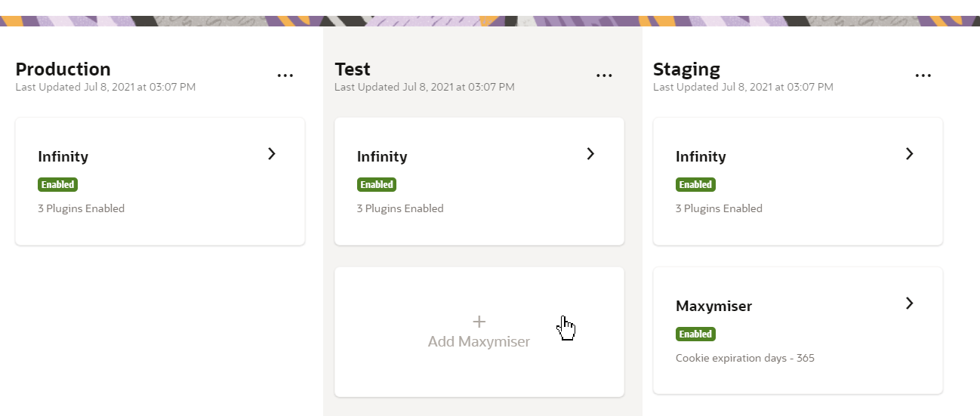Click Enabled badge on Staging Infinity card
The height and width of the screenshot is (416, 980).
695,184
